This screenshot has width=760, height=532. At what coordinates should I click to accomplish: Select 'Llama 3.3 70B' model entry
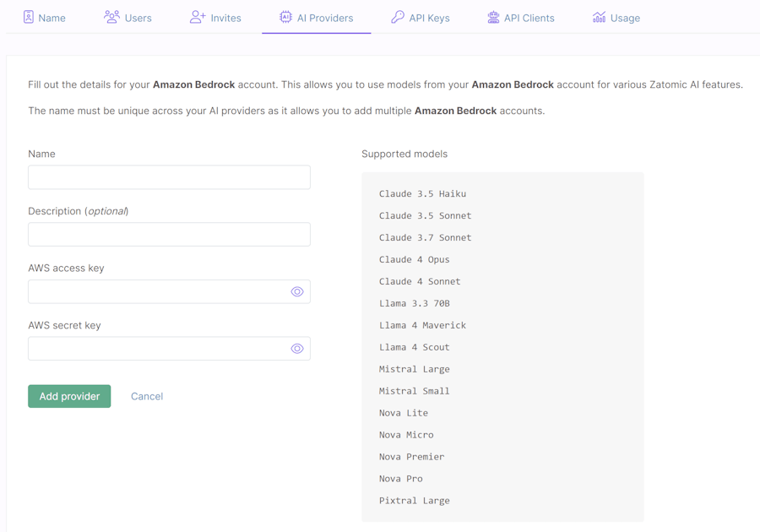click(415, 303)
